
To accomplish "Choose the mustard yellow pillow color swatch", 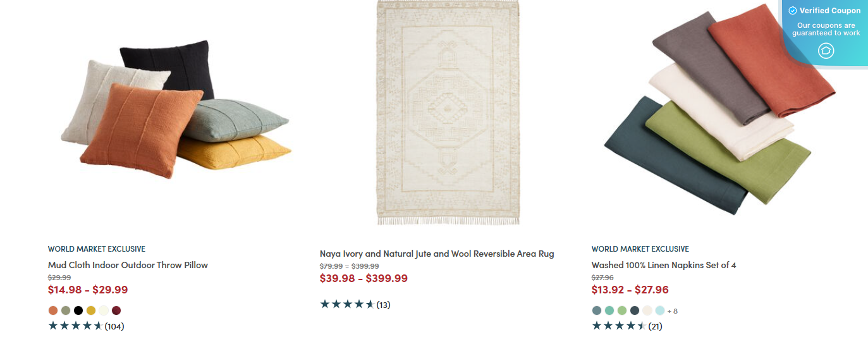I will pyautogui.click(x=91, y=310).
